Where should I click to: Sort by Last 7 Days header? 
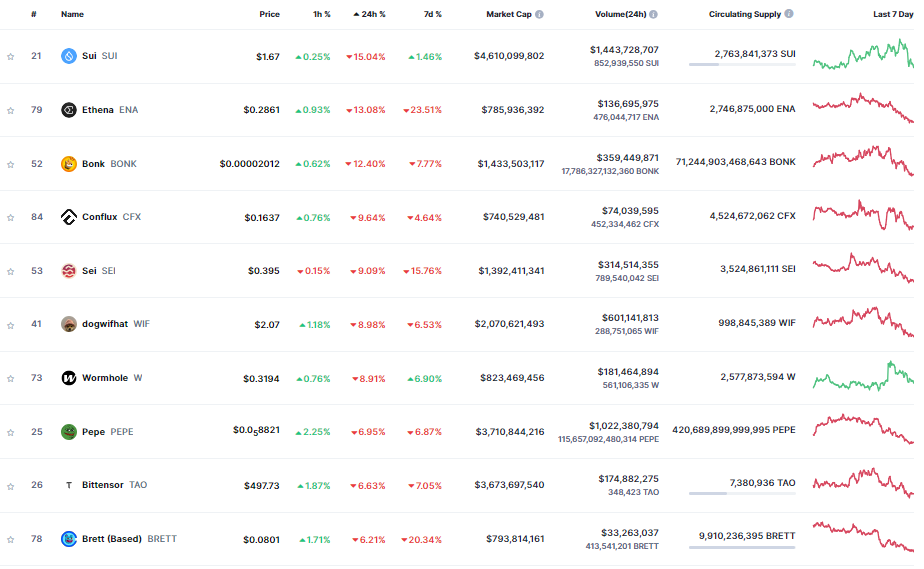point(893,14)
